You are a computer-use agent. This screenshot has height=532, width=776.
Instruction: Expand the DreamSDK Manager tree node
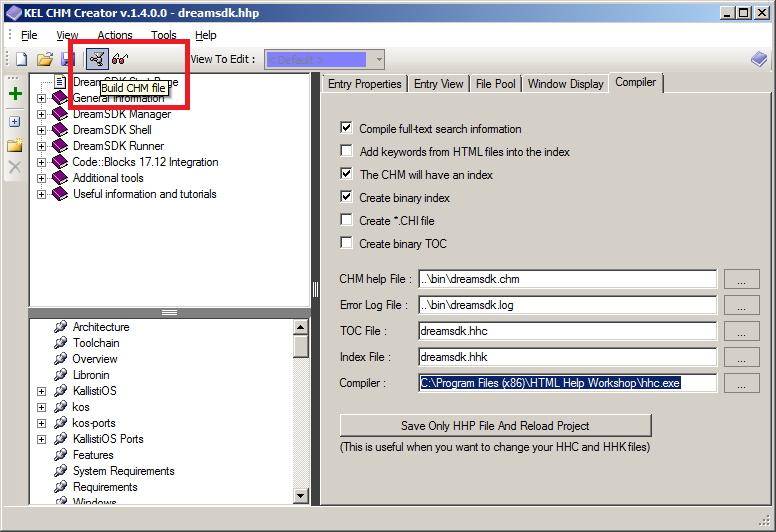[x=42, y=114]
